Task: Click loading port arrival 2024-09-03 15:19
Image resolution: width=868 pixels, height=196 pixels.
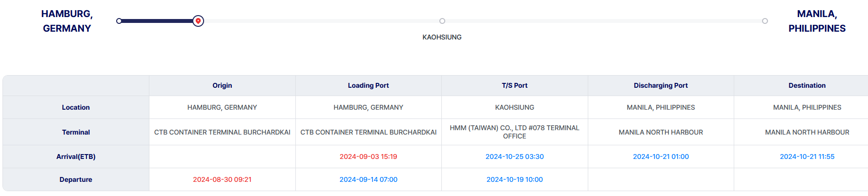Action: point(369,157)
